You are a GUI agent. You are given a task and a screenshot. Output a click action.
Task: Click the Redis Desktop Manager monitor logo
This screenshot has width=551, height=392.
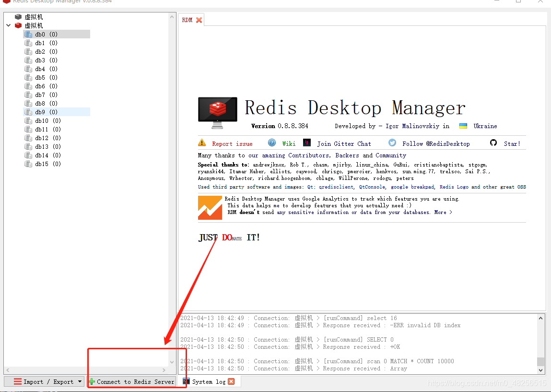tap(218, 113)
